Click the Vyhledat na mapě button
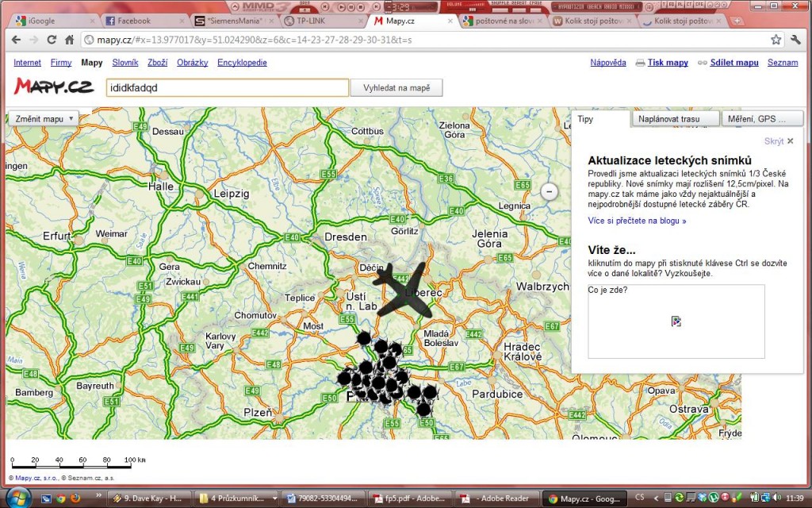Viewport: 812px width, 508px height. [396, 87]
